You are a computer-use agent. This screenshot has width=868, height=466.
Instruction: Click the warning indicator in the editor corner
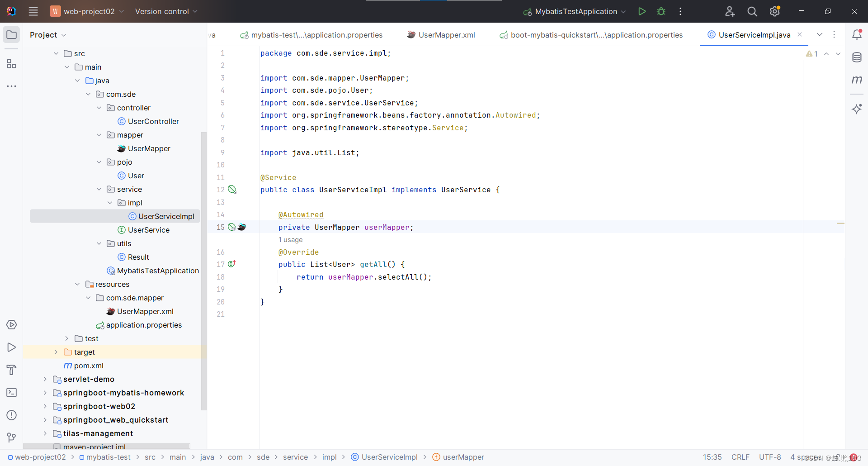(x=812, y=54)
